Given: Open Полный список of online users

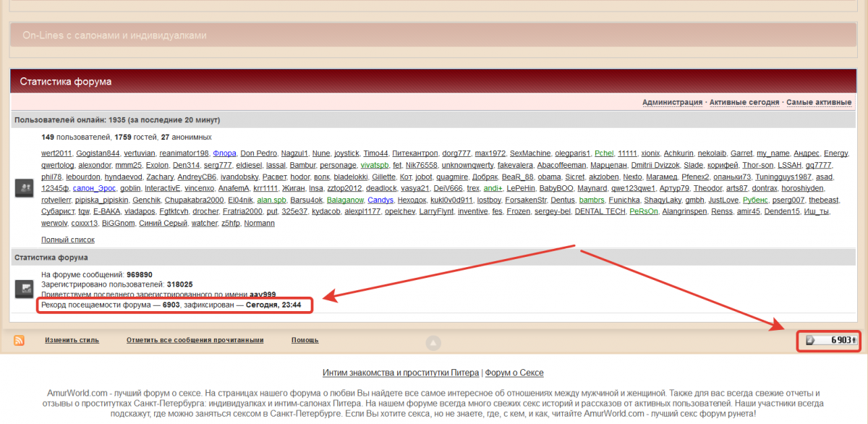Looking at the screenshot, I should point(68,239).
